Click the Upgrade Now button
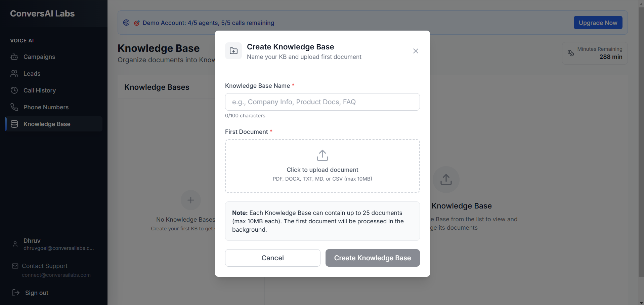 598,23
